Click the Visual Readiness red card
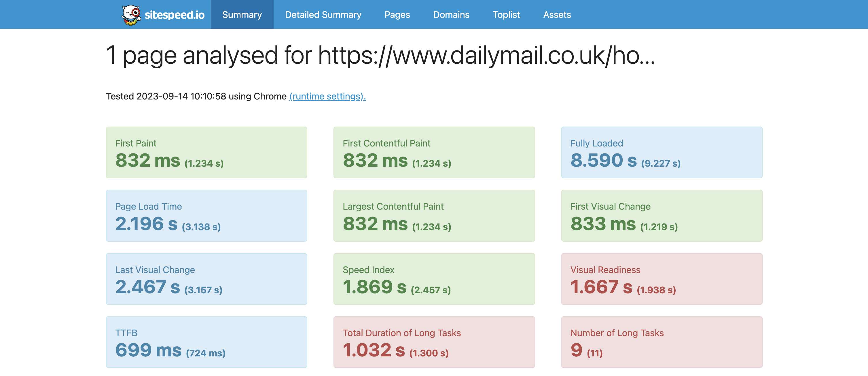The image size is (868, 376). pos(661,279)
